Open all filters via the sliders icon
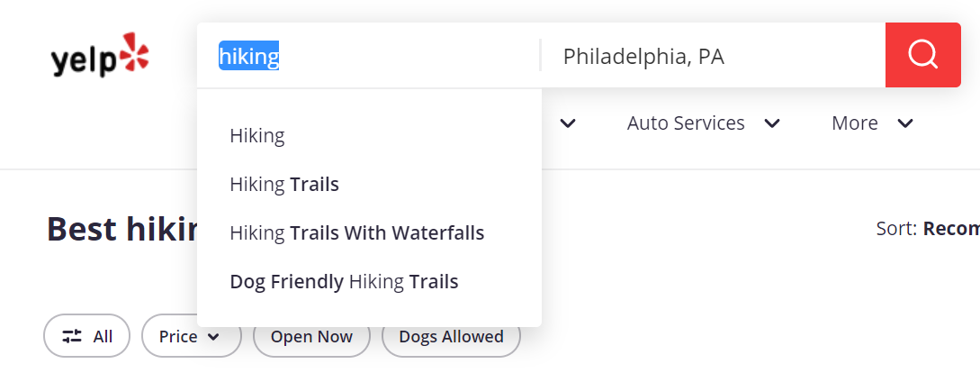 point(72,336)
